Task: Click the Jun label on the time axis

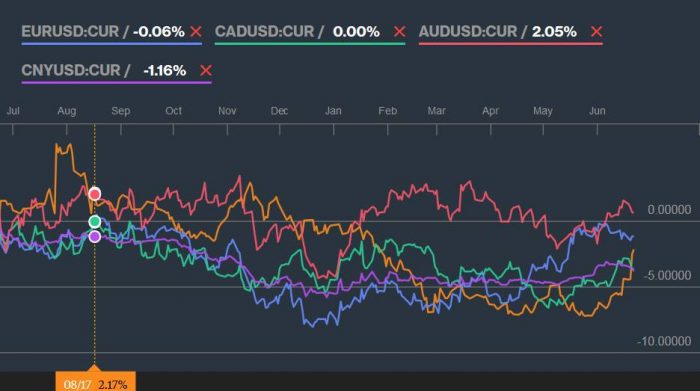Action: click(x=597, y=111)
